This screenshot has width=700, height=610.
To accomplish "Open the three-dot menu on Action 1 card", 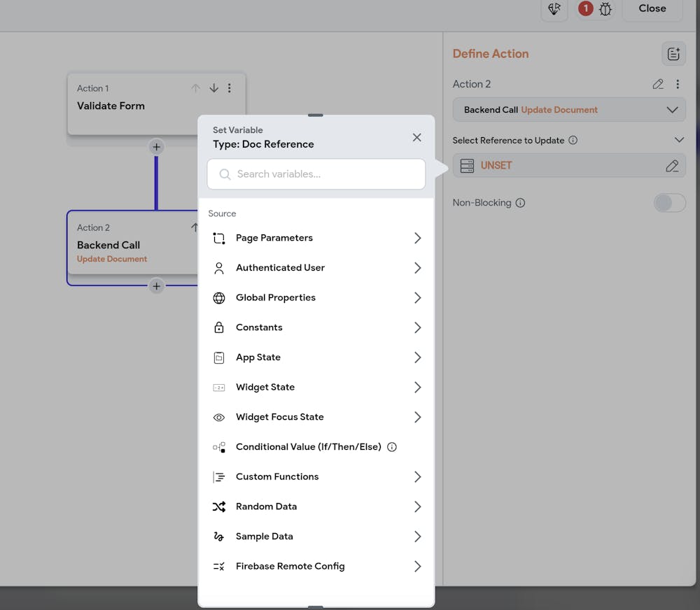I will tap(230, 88).
